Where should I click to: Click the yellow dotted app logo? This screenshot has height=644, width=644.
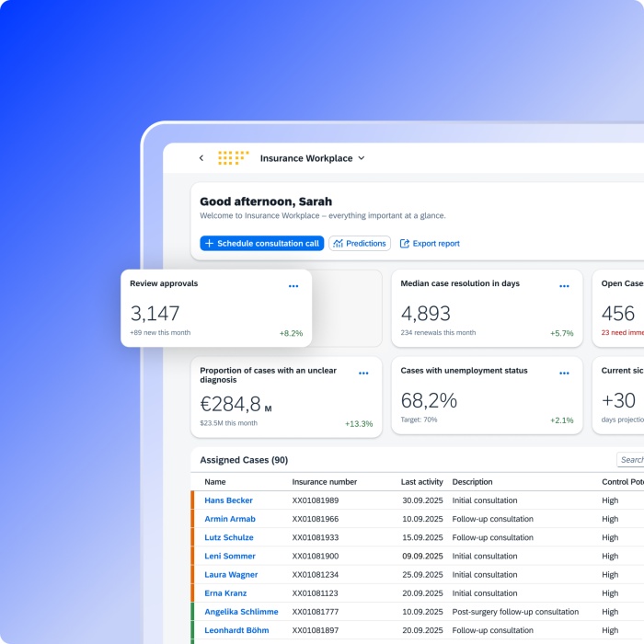pyautogui.click(x=233, y=158)
